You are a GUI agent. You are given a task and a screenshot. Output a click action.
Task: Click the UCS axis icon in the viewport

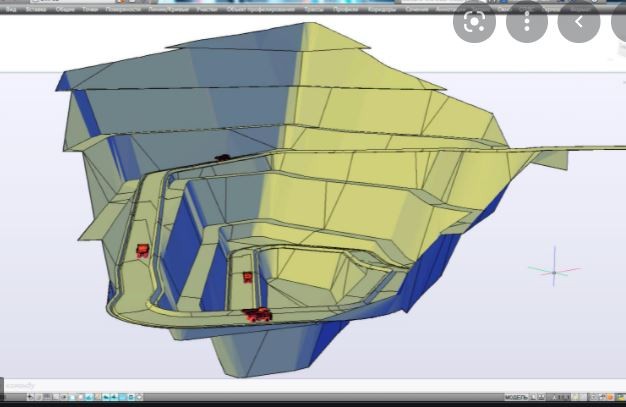click(x=554, y=271)
